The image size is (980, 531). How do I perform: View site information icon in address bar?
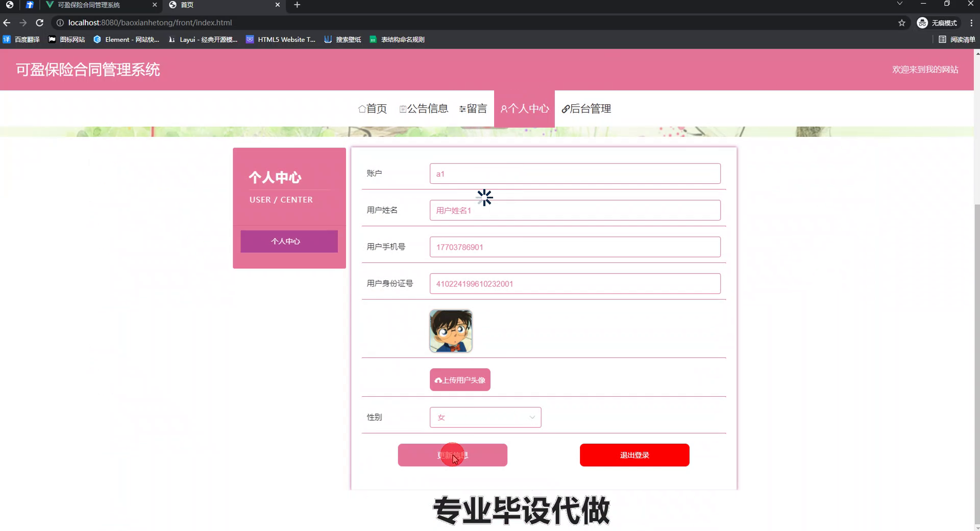[x=59, y=22]
